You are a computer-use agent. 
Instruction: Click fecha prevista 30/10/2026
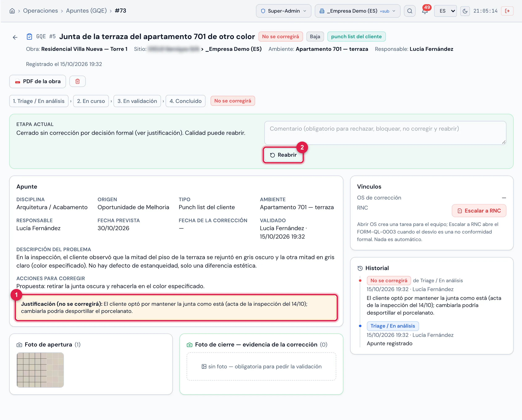pyautogui.click(x=113, y=228)
